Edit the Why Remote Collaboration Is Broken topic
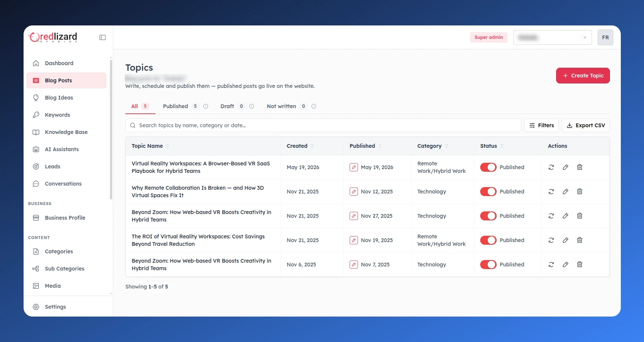The height and width of the screenshot is (342, 644). [565, 192]
